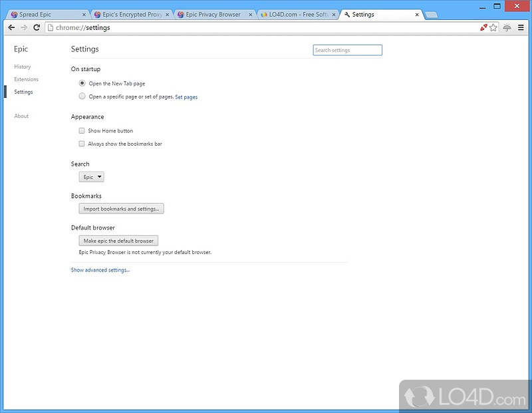
Task: Select the Settings browser tab
Action: tap(380, 14)
